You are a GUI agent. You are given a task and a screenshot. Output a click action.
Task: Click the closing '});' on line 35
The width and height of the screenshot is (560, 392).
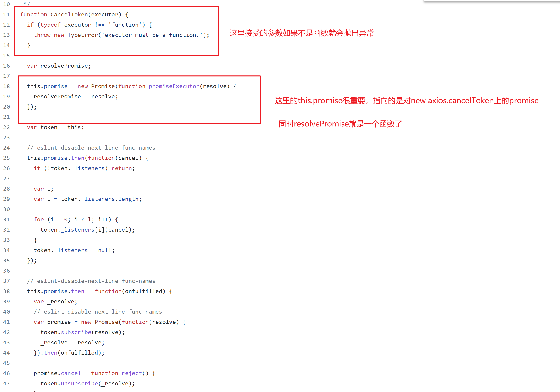tap(32, 261)
